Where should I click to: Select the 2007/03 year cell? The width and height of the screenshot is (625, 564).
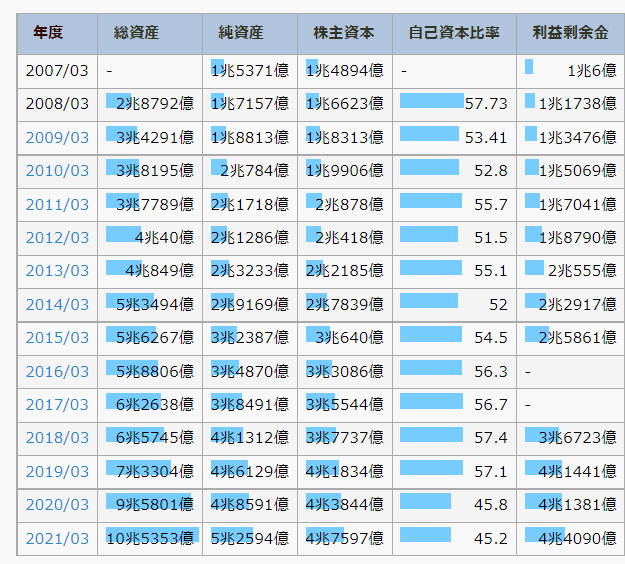point(57,71)
